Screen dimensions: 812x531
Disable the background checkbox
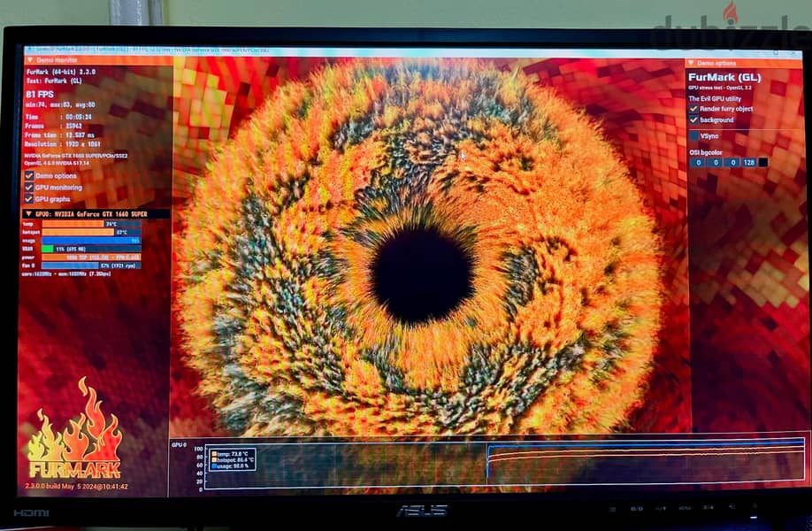694,119
